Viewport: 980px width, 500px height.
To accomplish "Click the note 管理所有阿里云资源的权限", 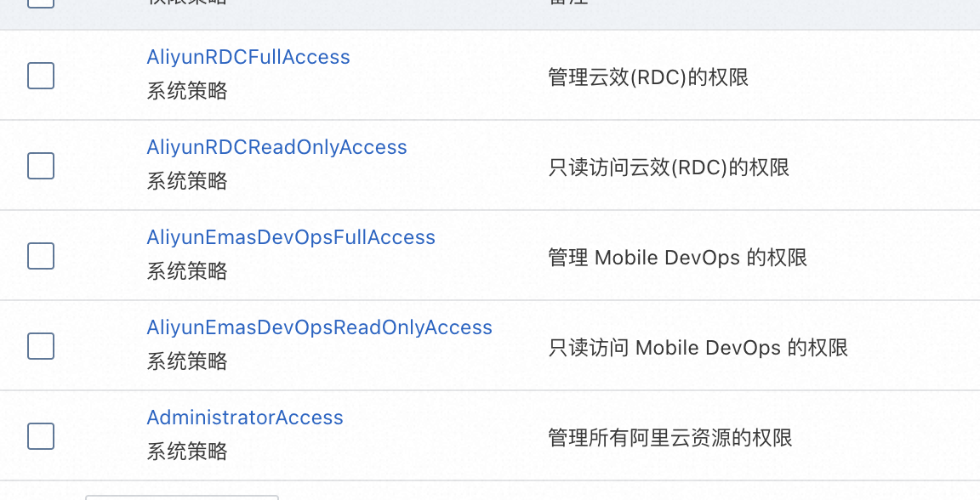I will pyautogui.click(x=670, y=437).
